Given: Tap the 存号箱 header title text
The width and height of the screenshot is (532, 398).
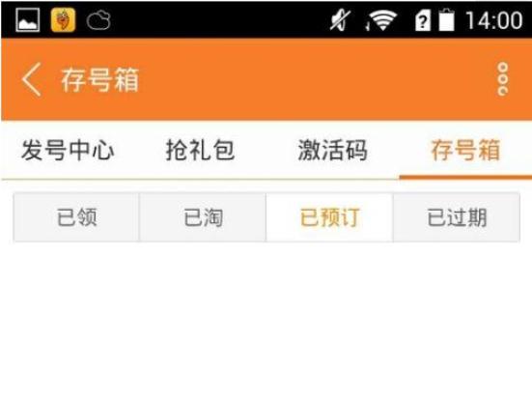Looking at the screenshot, I should pos(99,80).
